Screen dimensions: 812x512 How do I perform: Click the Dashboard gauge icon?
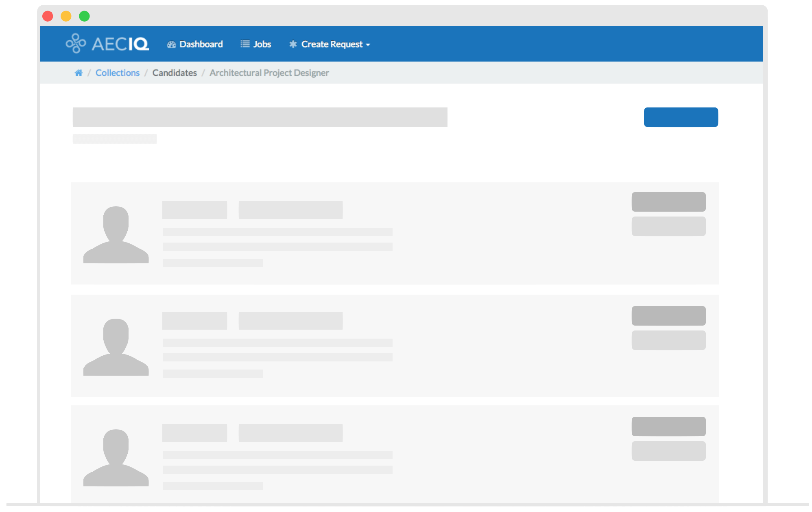tap(171, 44)
